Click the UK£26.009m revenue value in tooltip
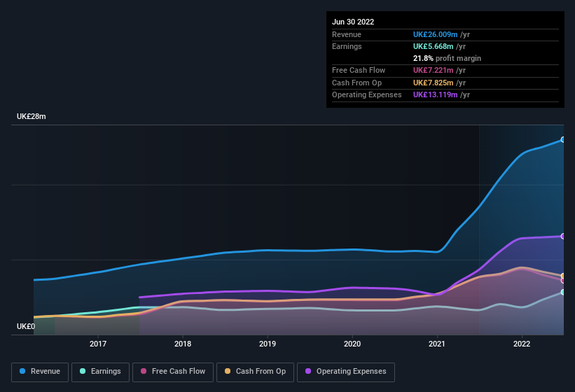Image resolution: width=575 pixels, height=392 pixels. [435, 34]
